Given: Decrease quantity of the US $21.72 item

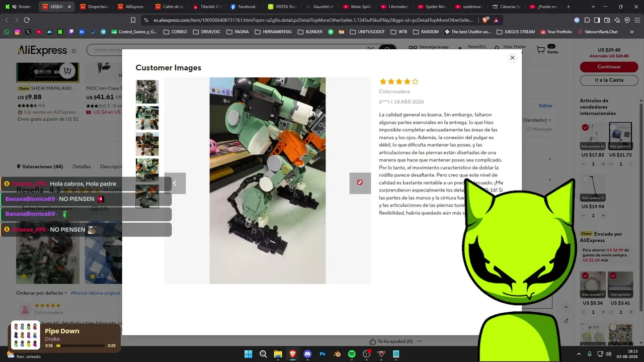Looking at the screenshot, I should coord(611,164).
